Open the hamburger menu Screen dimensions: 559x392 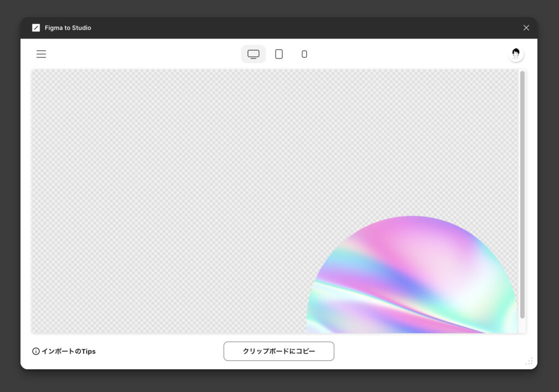click(41, 54)
